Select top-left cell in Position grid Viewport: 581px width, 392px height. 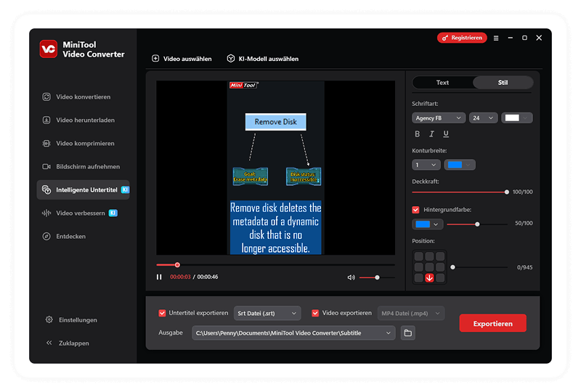419,256
